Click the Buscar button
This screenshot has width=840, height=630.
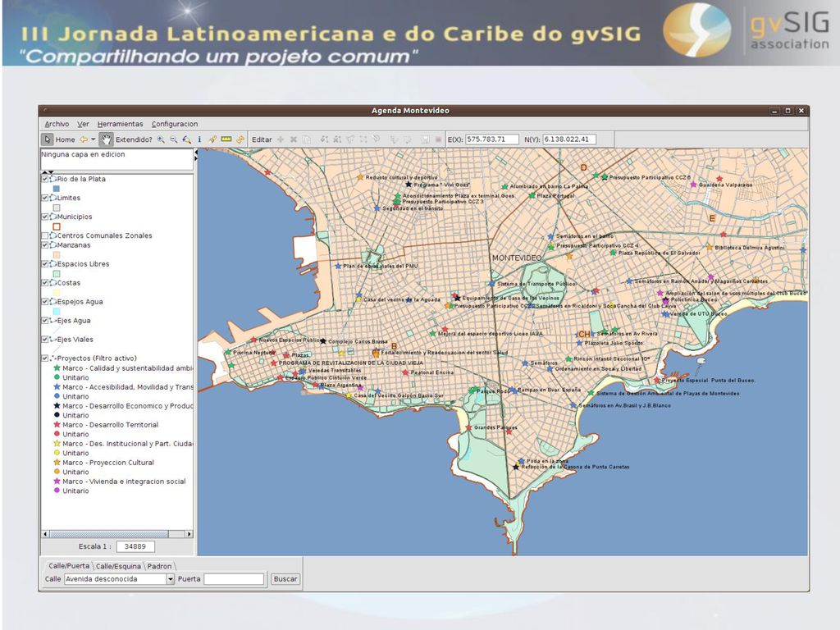[x=285, y=579]
